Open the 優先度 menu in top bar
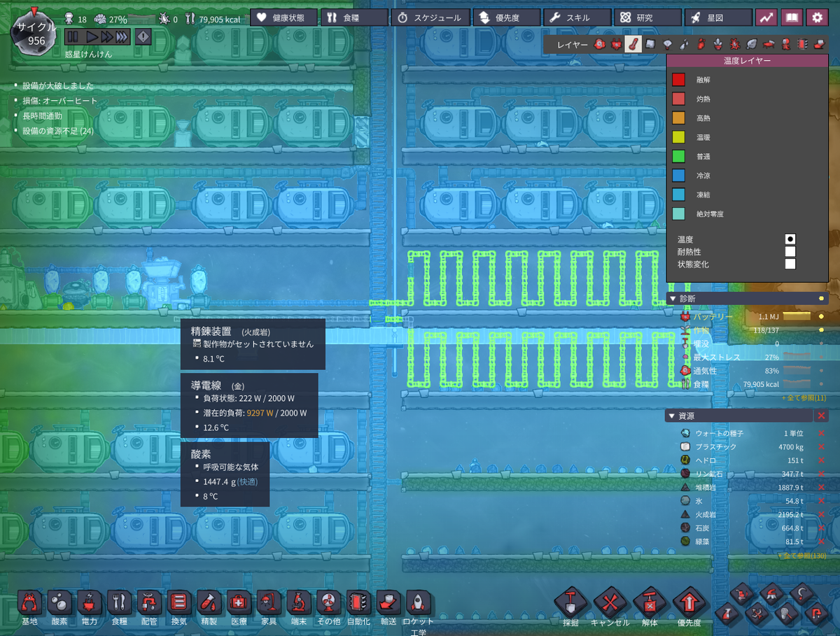 pos(506,17)
